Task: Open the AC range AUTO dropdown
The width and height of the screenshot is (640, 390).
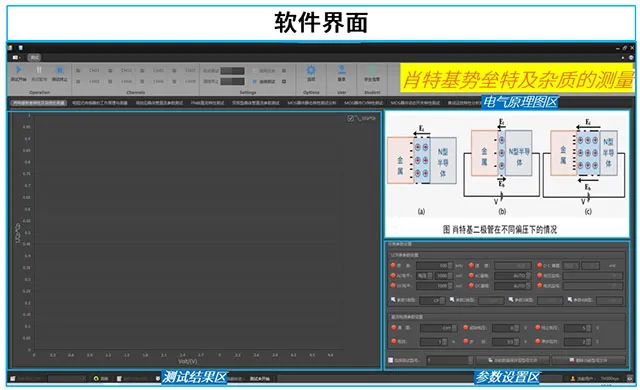Action: 513,276
